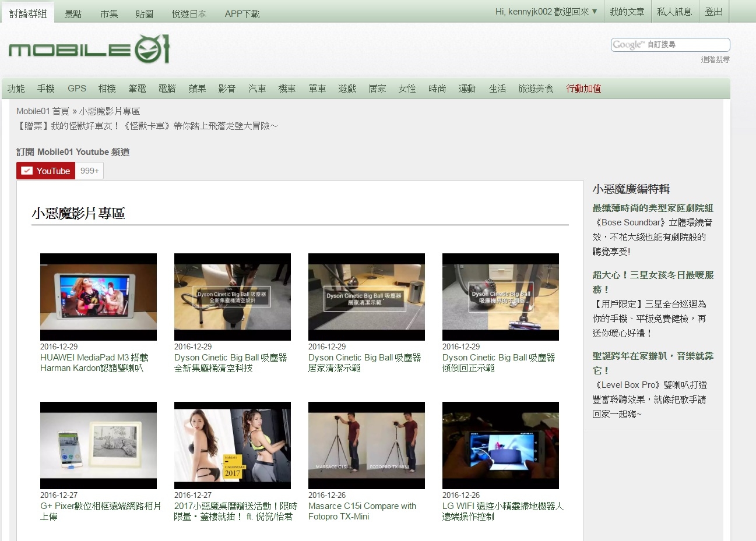The image size is (756, 541).
Task: Open the 生活 category menu
Action: click(498, 89)
